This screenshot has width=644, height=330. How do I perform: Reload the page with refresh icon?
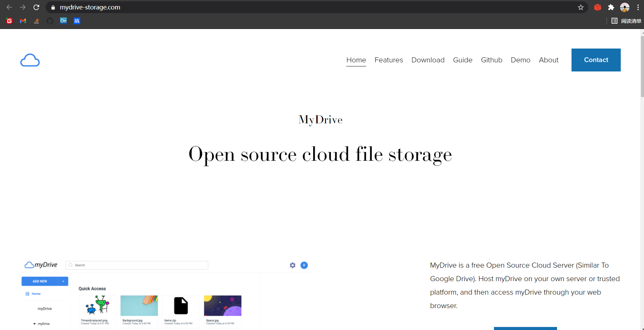(x=36, y=7)
